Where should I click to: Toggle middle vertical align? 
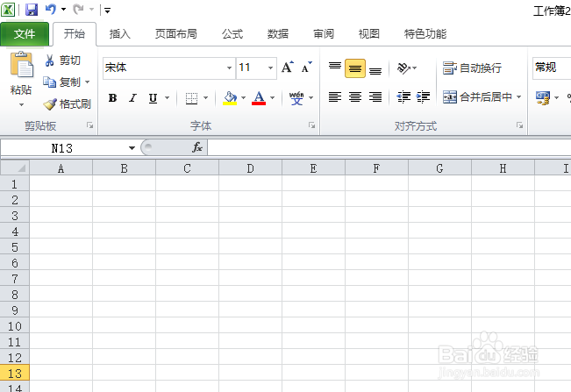tap(355, 68)
